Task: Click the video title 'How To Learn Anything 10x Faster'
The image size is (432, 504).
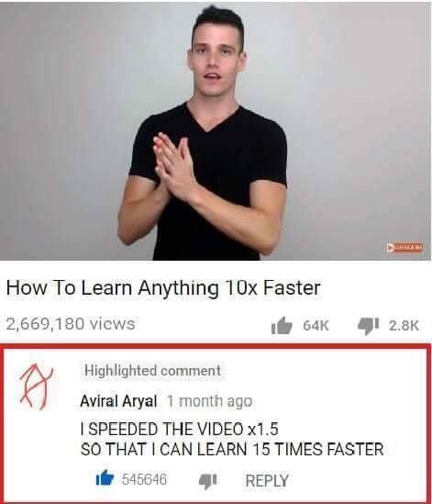Action: click(x=163, y=287)
